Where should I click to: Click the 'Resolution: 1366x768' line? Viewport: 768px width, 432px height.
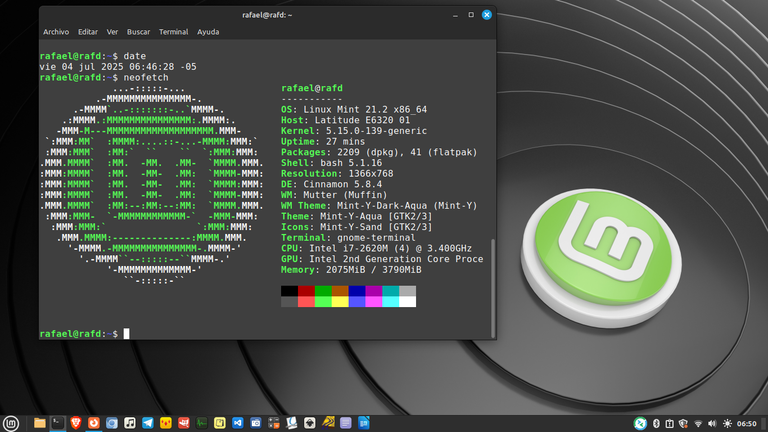(337, 174)
